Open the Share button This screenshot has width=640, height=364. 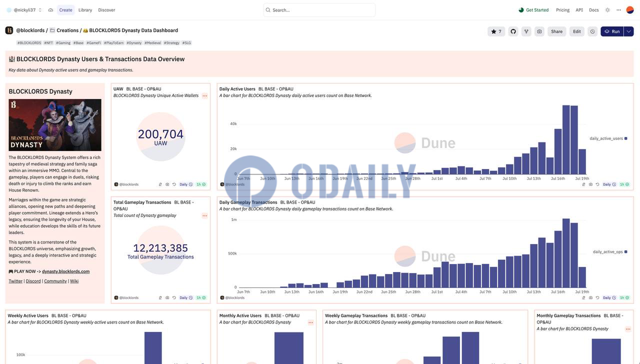coord(556,31)
